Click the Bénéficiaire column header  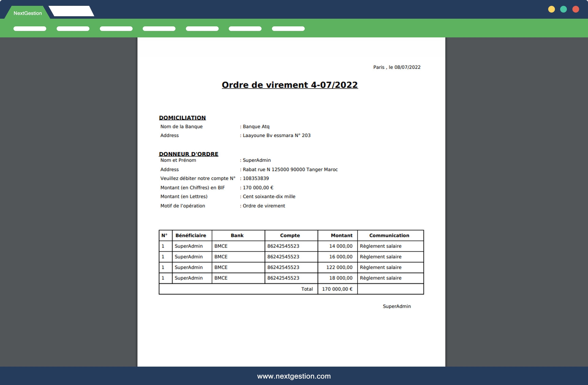(x=190, y=235)
